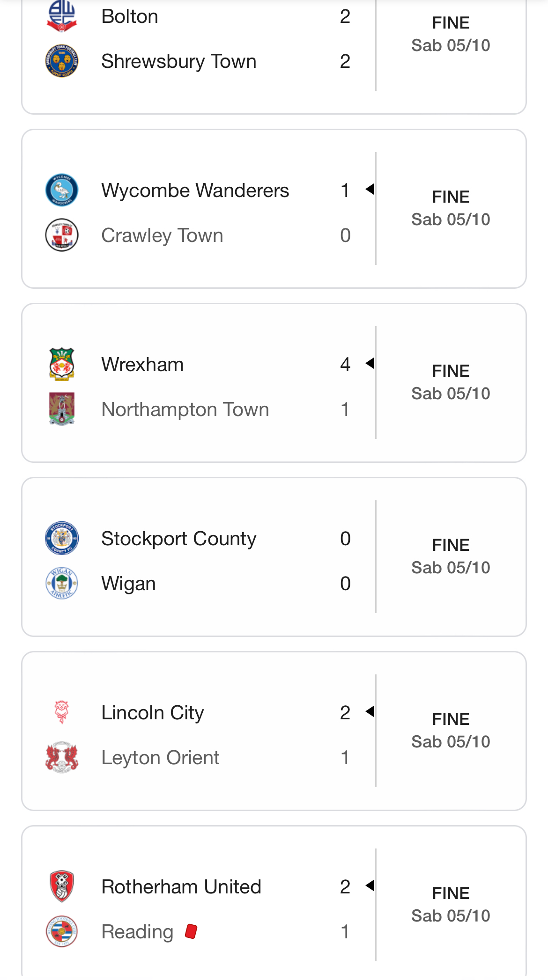
Task: Tap the Reading club crest
Action: point(61,931)
